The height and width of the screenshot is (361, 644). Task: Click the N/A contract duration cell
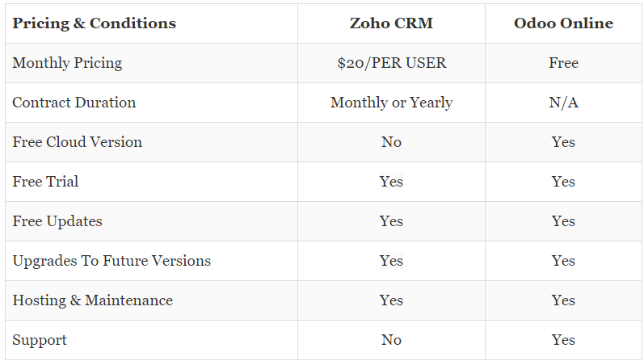click(563, 103)
